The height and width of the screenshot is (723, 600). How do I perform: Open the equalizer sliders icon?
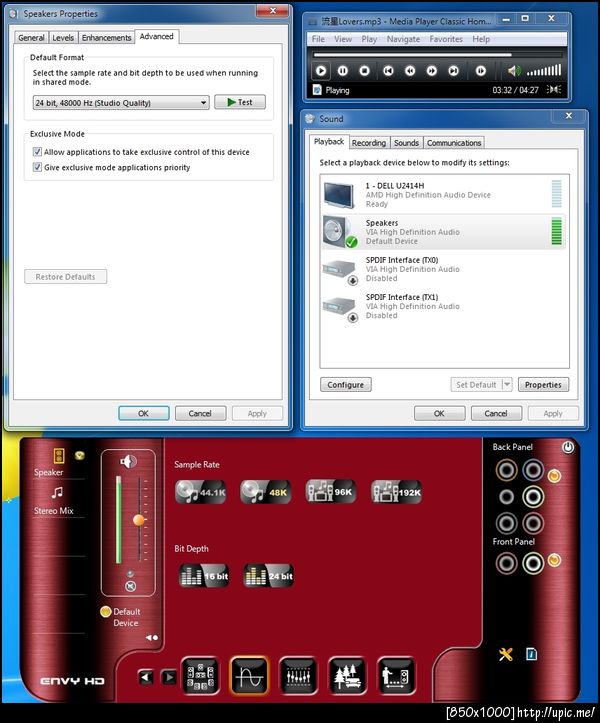coord(298,676)
